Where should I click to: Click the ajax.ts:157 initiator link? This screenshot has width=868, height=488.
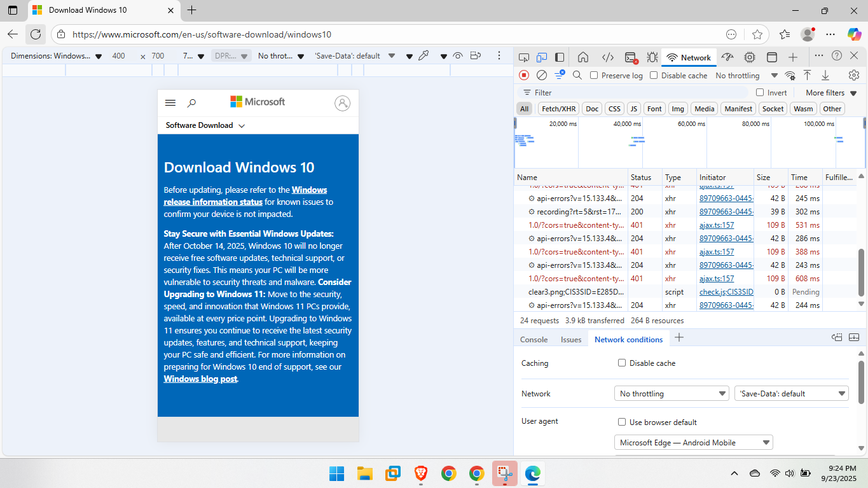(x=717, y=225)
